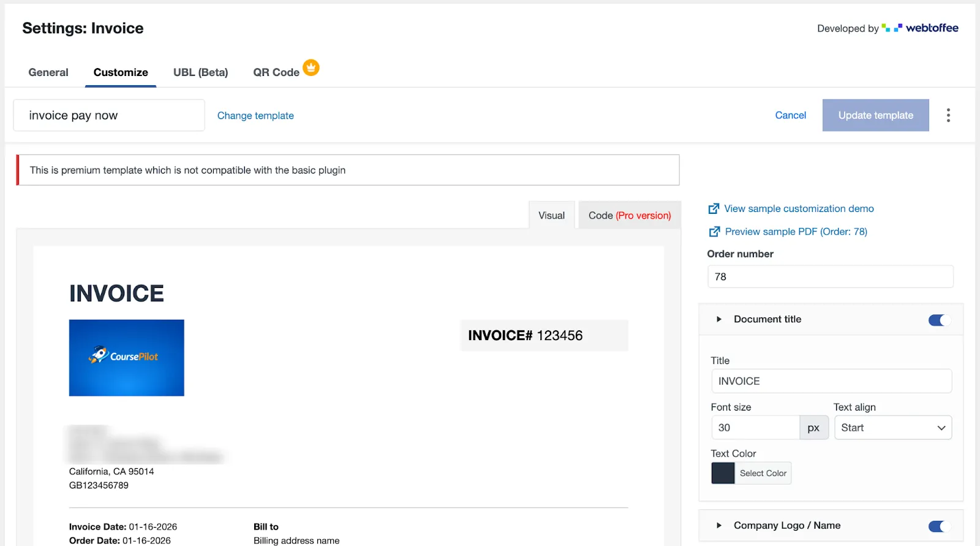The width and height of the screenshot is (980, 546).
Task: Click the Invoice Date line in preview
Action: point(123,527)
